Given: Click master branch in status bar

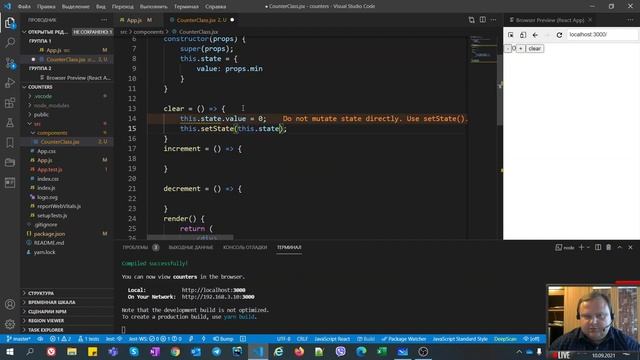Looking at the screenshot, I should point(19,339).
